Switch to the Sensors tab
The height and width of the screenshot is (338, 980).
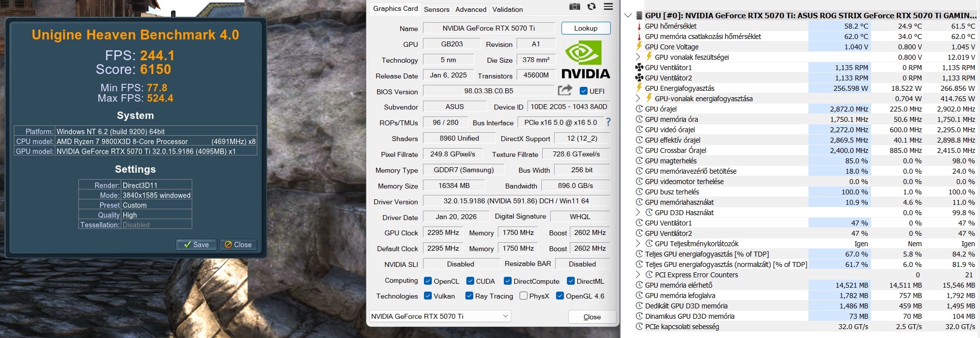pos(437,9)
